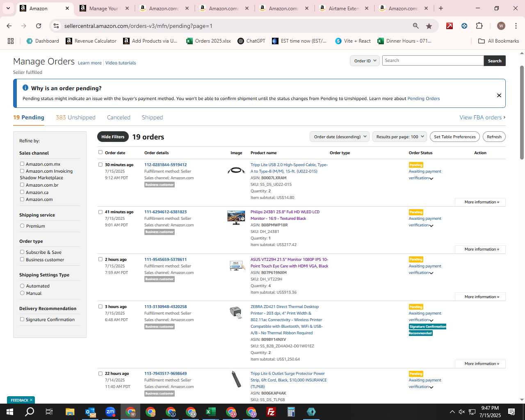Refresh the orders list
The height and width of the screenshot is (420, 525).
coord(494,137)
